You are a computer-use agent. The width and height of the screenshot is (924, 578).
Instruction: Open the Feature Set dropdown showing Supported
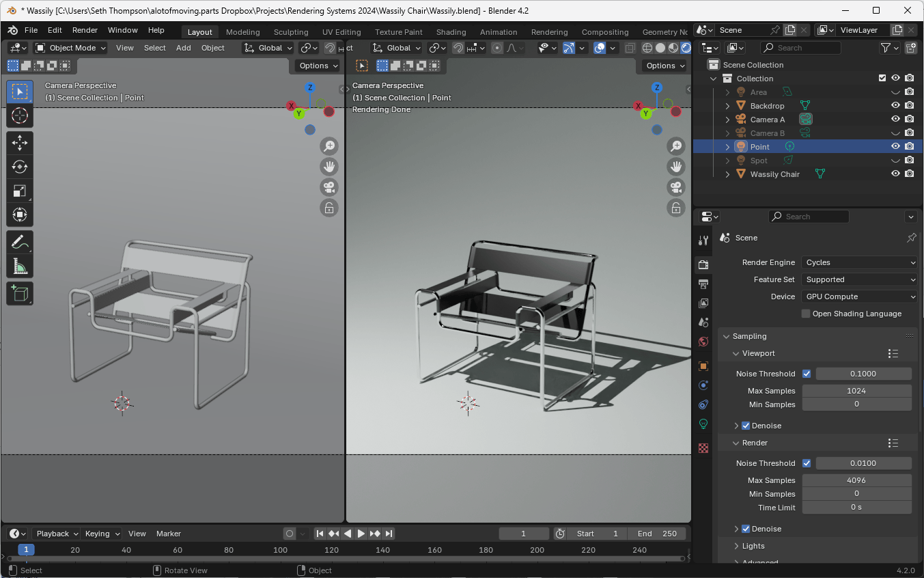point(860,279)
